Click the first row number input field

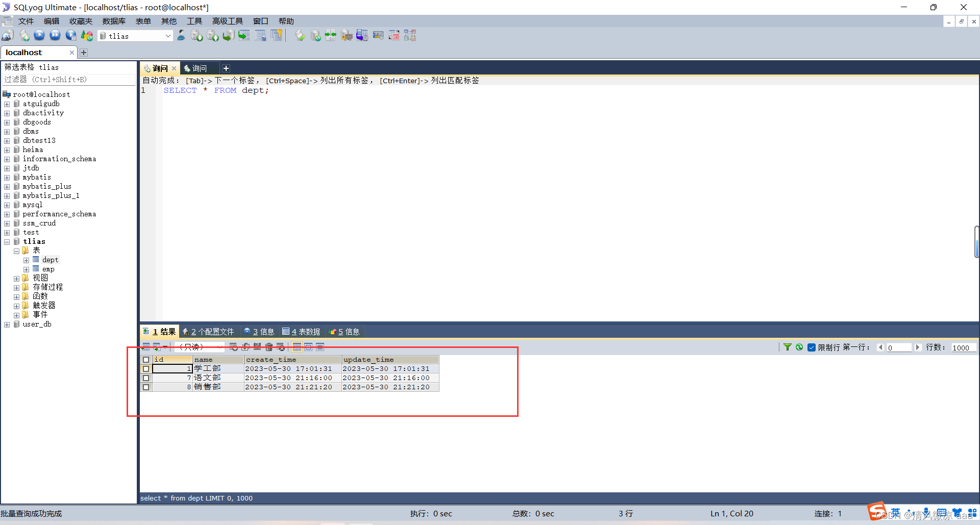point(899,347)
